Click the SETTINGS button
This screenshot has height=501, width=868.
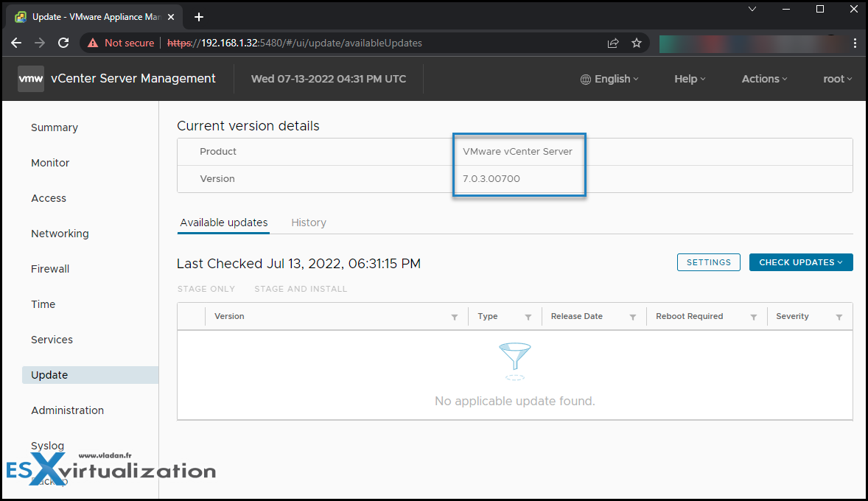pos(709,262)
